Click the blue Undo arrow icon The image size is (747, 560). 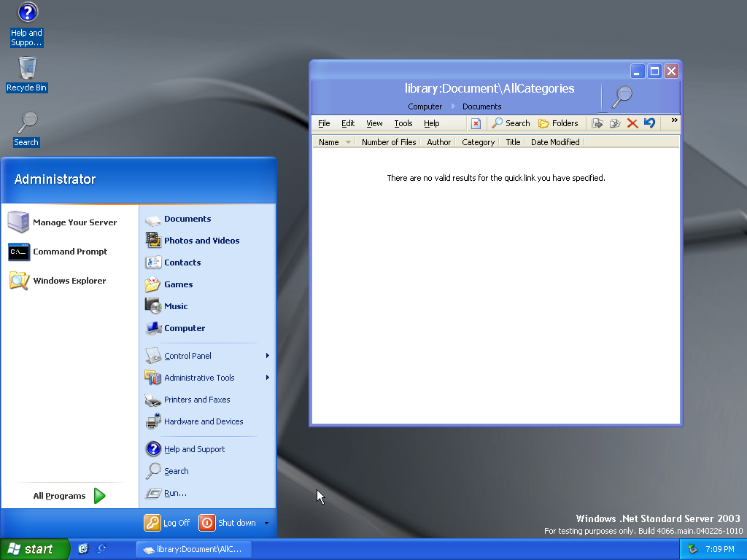click(649, 123)
